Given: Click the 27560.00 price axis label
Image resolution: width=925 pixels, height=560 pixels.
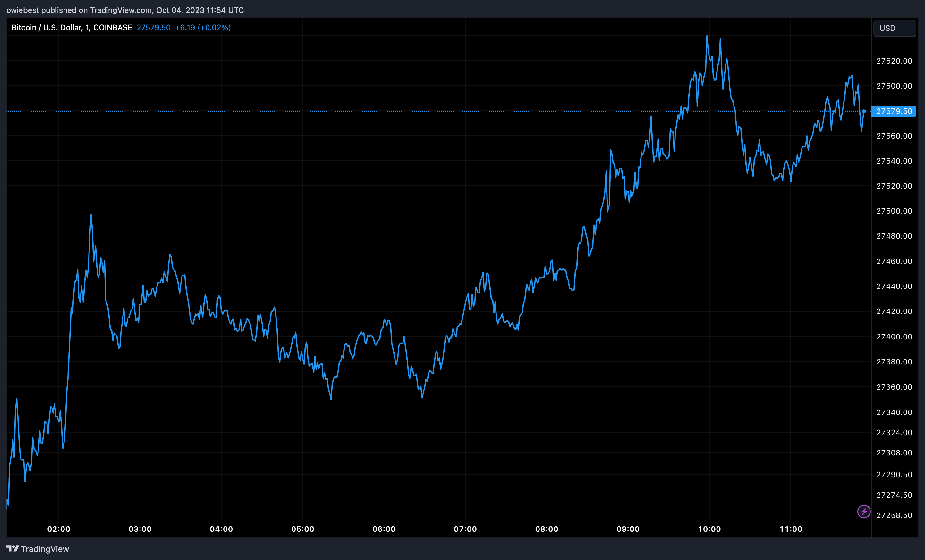Looking at the screenshot, I should [894, 136].
